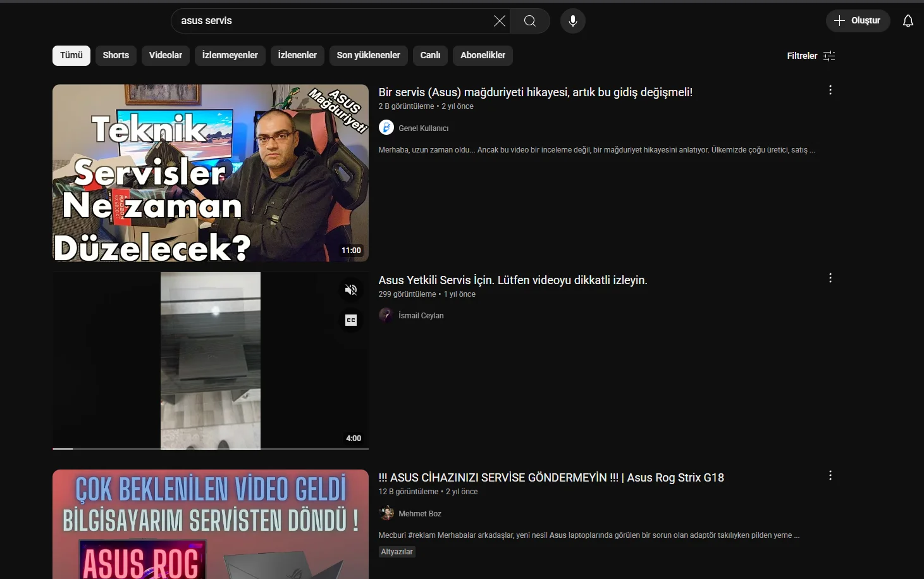Image resolution: width=924 pixels, height=579 pixels.
Task: Open 'ASUS CİHAZINIZI SERVİSE GÖNDERMEYİN' video title
Action: 551,478
